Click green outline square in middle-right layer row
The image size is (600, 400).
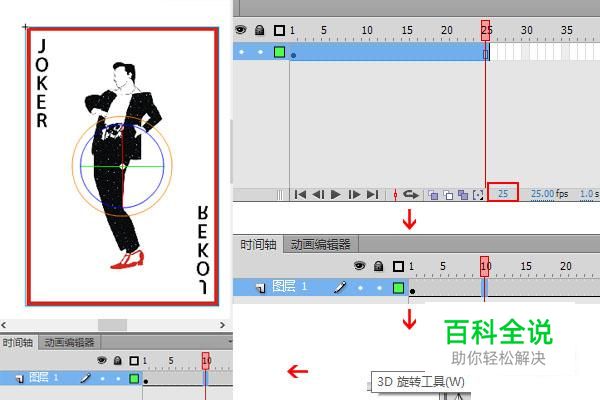click(x=398, y=287)
